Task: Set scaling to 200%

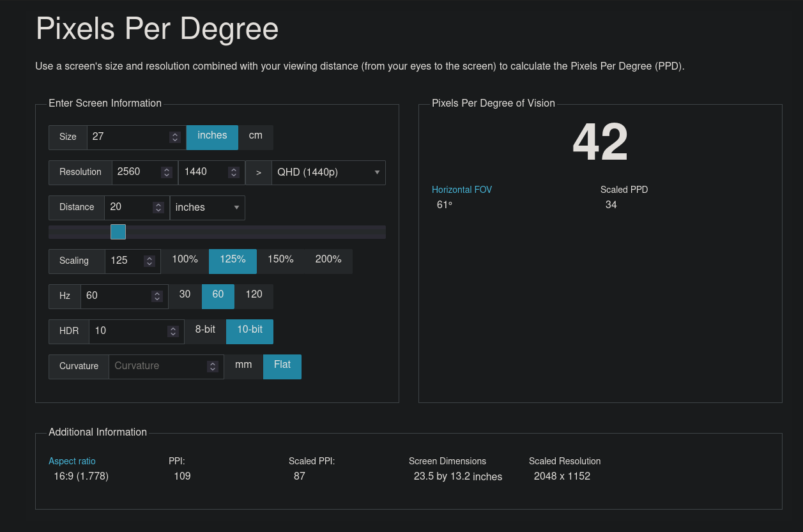Action: (328, 259)
